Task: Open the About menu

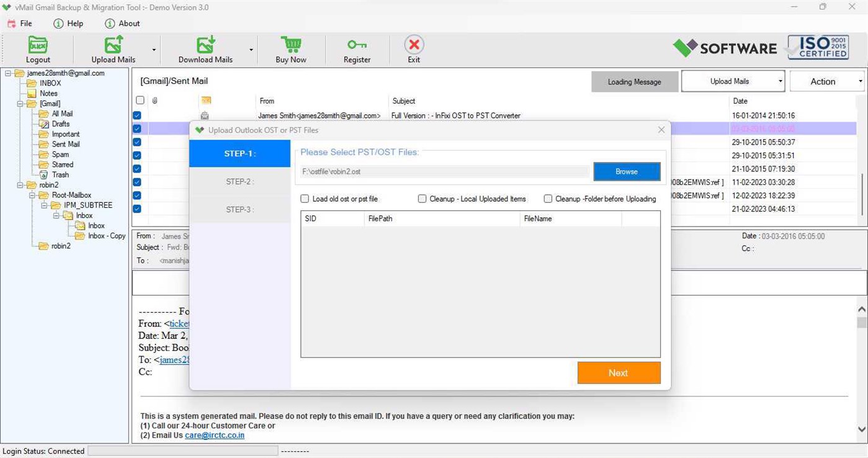Action: [x=122, y=24]
